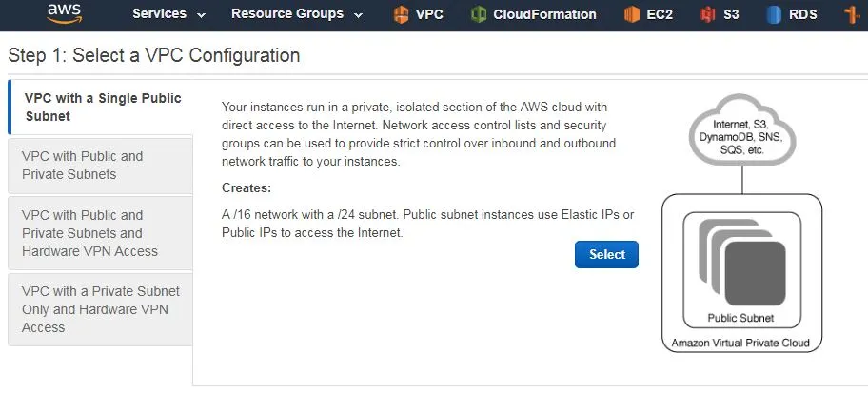Open the S3 shortcut icon
Image resolution: width=868 pixels, height=393 pixels.
pyautogui.click(x=707, y=14)
